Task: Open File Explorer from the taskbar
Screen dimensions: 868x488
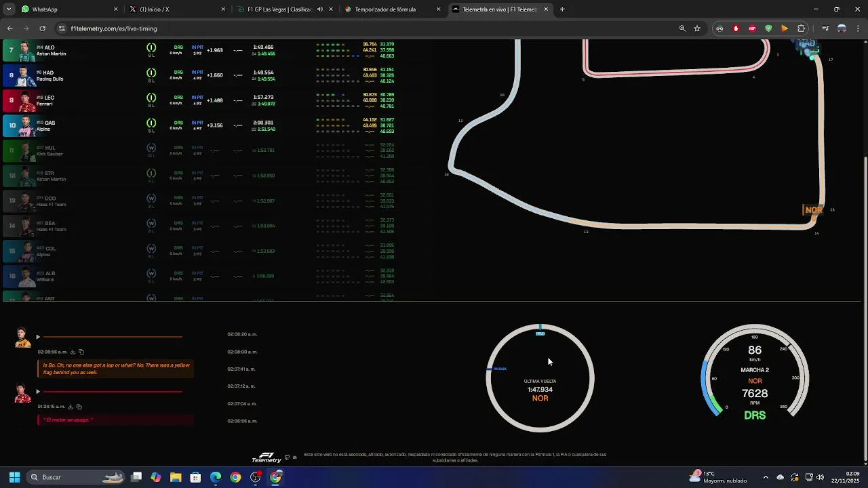Action: [x=176, y=477]
